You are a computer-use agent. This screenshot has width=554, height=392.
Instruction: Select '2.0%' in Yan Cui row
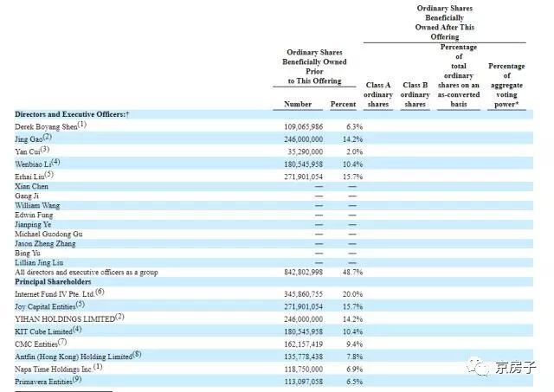pos(354,151)
